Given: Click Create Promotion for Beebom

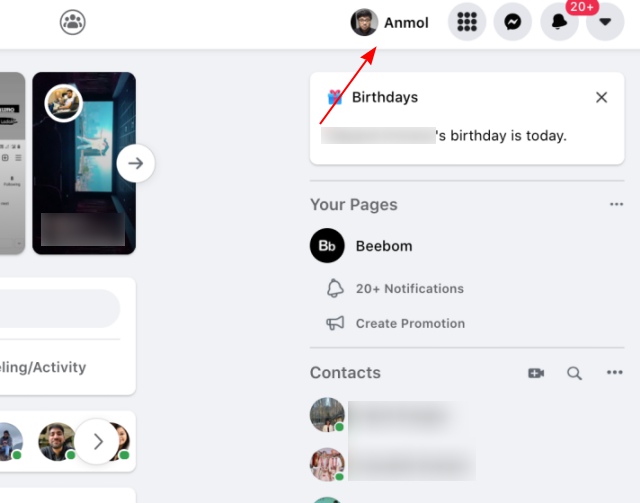Looking at the screenshot, I should tap(410, 323).
